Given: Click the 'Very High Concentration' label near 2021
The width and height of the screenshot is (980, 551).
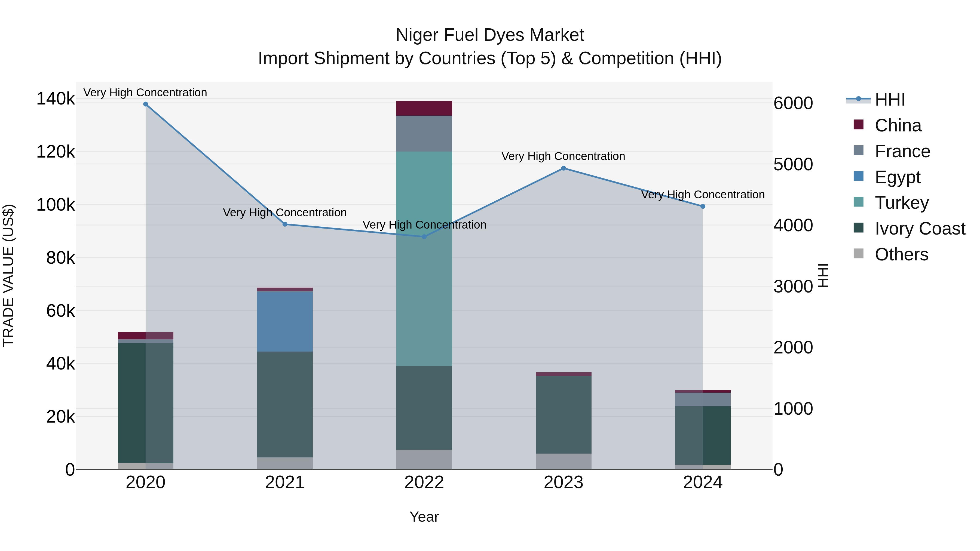Looking at the screenshot, I should 285,213.
